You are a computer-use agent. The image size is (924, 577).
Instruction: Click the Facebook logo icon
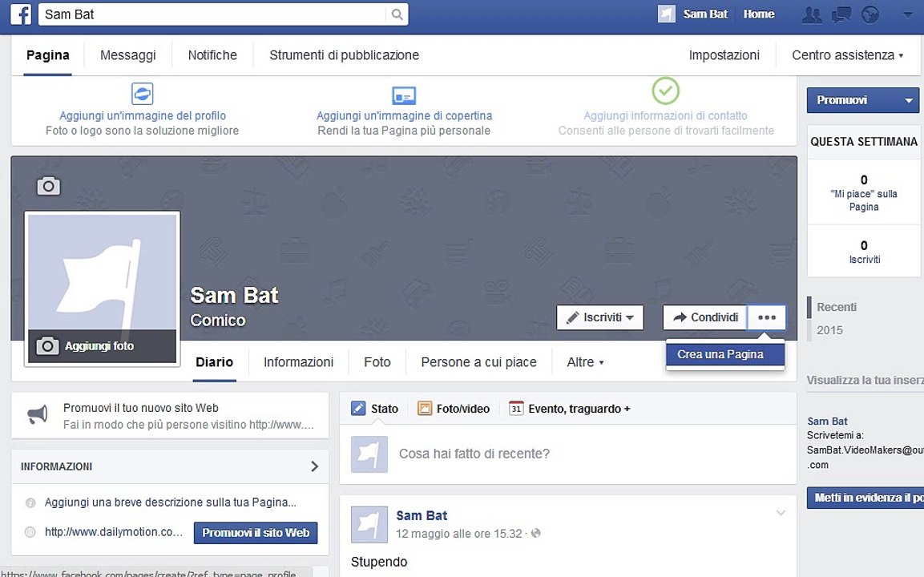(x=21, y=14)
